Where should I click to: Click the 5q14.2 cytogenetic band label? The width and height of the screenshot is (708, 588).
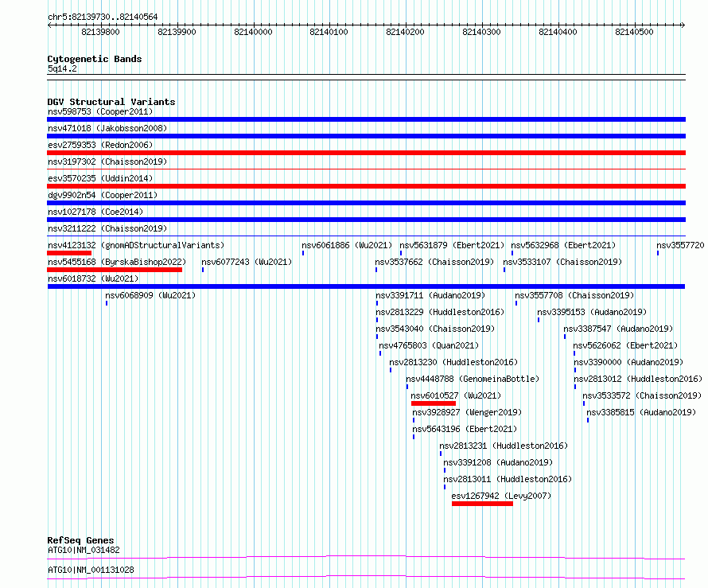tap(62, 68)
